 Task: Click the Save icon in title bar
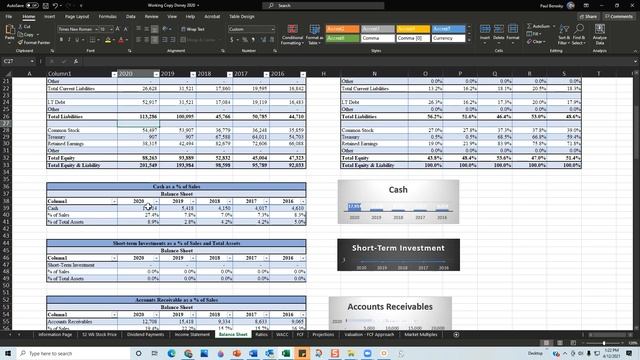pos(46,5)
